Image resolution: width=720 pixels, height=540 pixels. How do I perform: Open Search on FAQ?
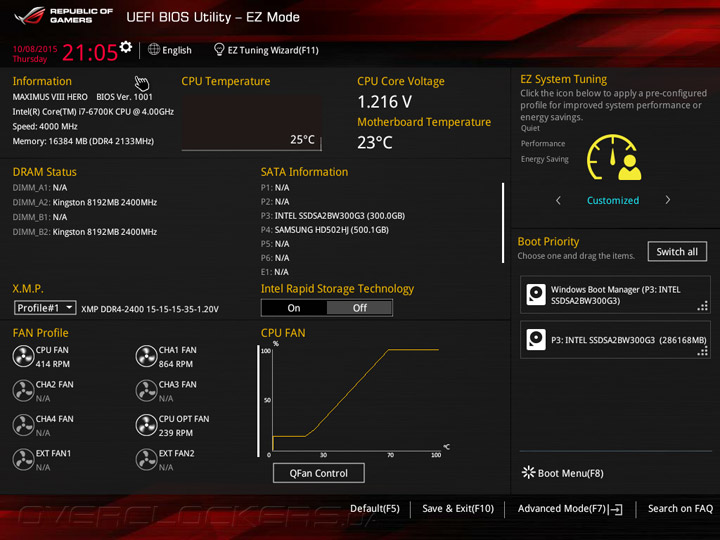pos(680,509)
